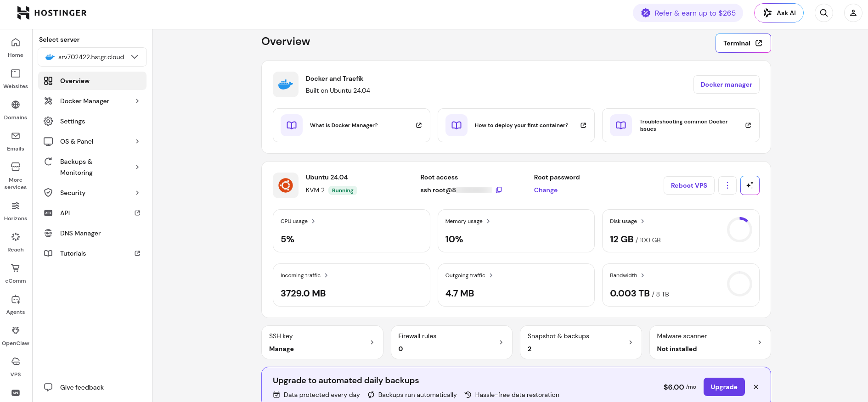Open Tutorials in sidebar menu
868x402 pixels.
pos(92,253)
